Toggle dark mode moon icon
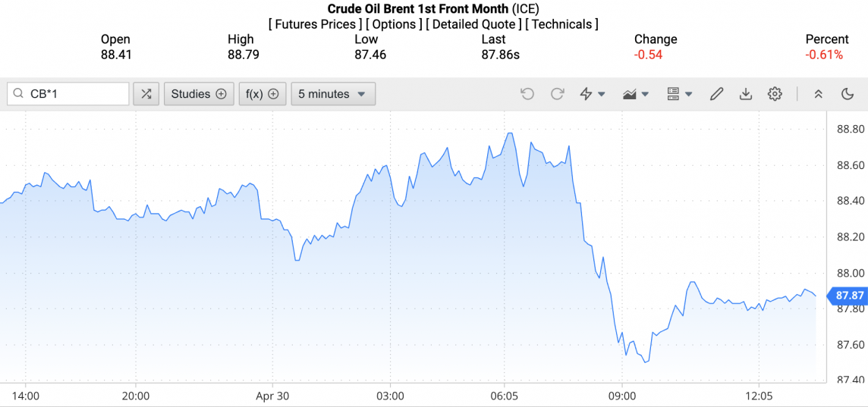This screenshot has height=407, width=868. 848,94
